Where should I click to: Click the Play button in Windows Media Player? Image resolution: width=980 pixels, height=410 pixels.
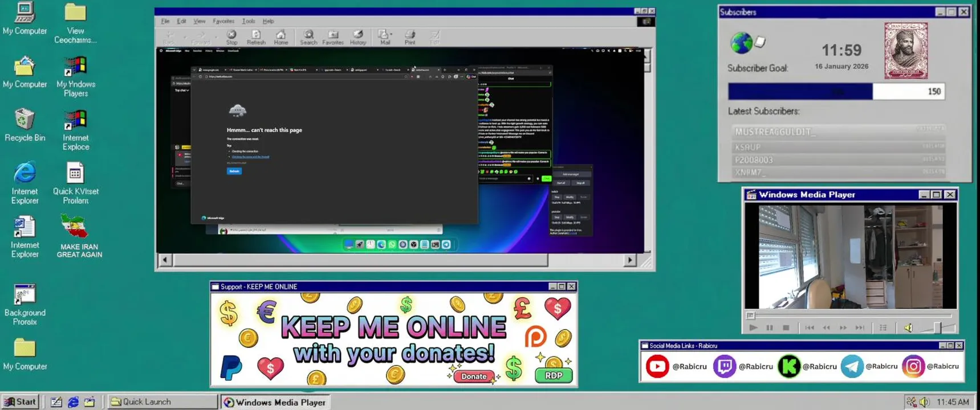753,327
